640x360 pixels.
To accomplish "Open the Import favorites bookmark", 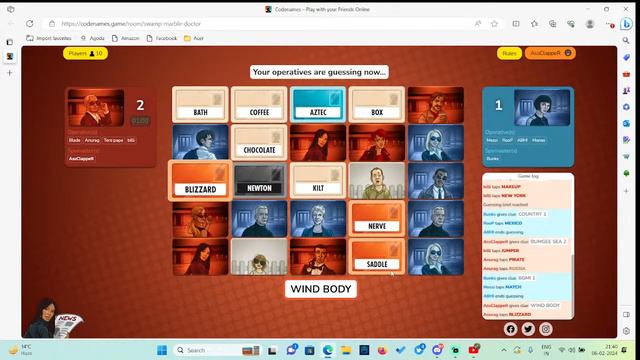I will click(49, 38).
